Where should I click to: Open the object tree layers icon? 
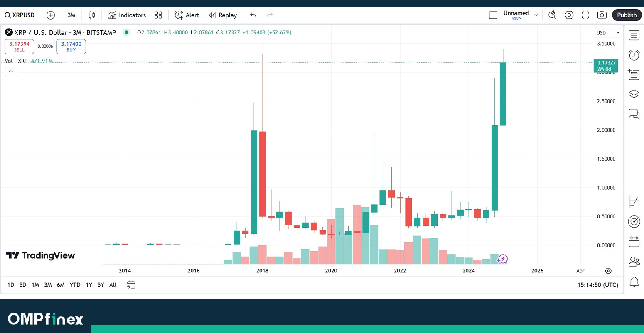click(634, 94)
